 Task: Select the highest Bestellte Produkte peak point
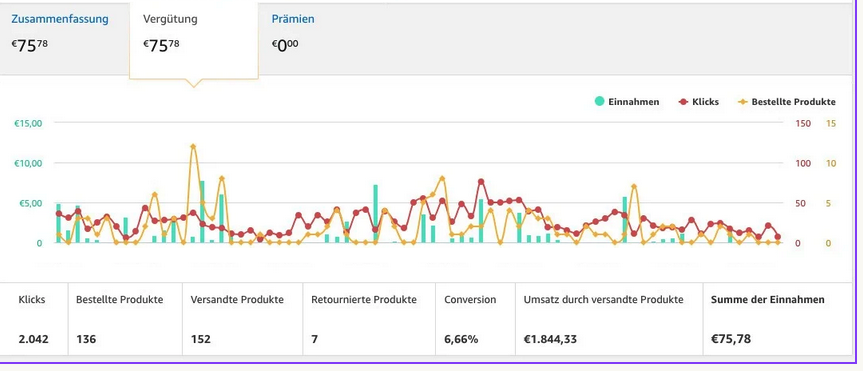[193, 146]
